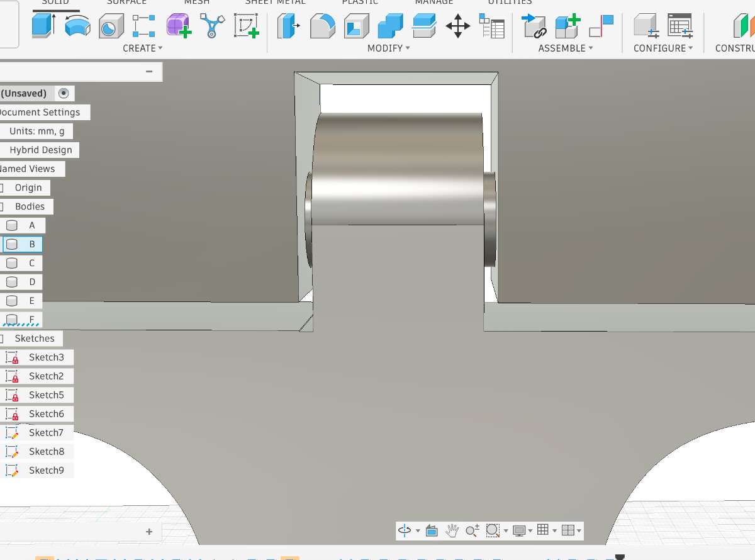This screenshot has height=560, width=755.
Task: Open the Viewports dropdown arrow
Action: pos(579,531)
